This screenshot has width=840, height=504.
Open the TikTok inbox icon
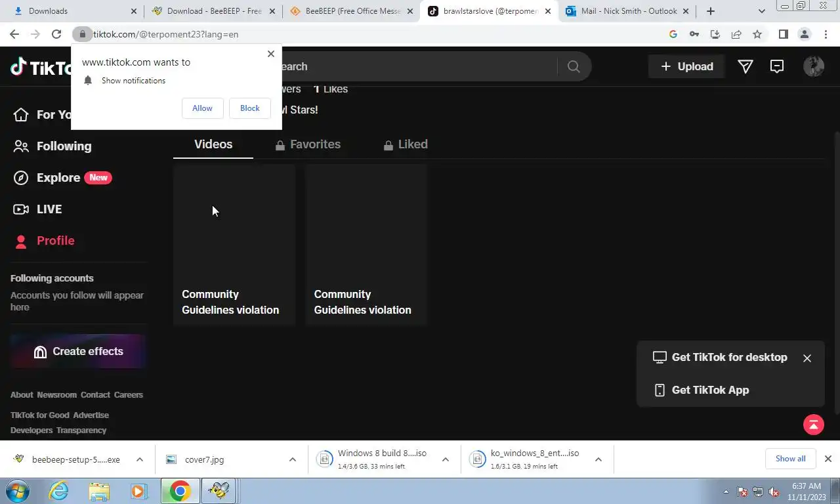777,66
